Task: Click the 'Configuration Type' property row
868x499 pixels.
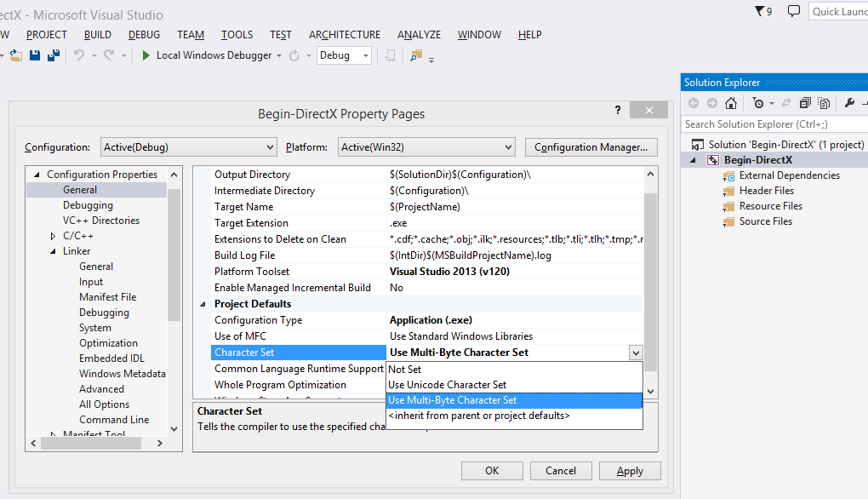Action: pyautogui.click(x=427, y=320)
